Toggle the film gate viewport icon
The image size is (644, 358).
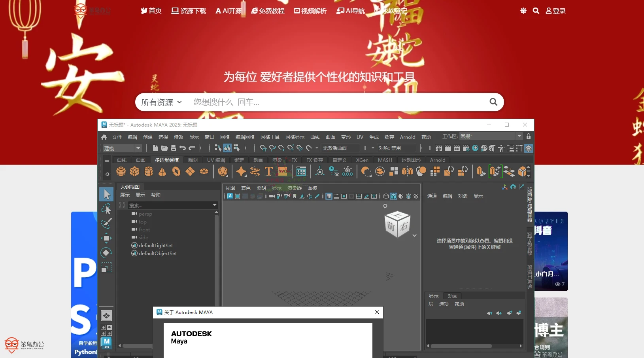pos(336,196)
